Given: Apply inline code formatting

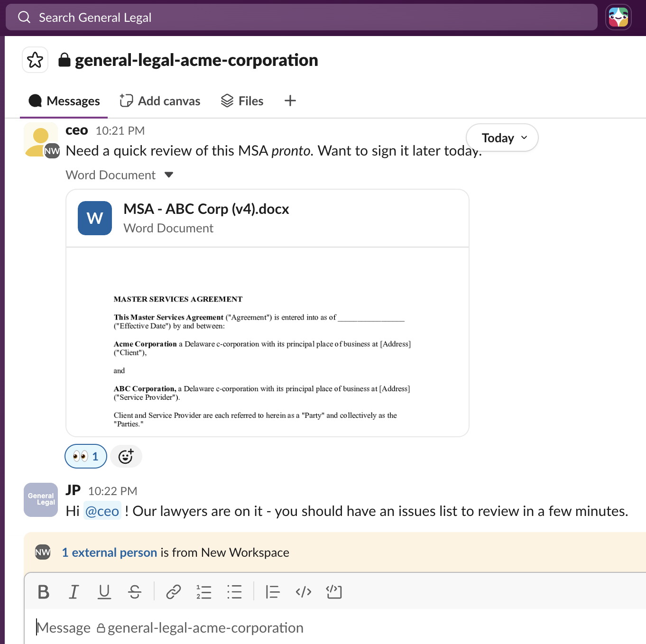Looking at the screenshot, I should pos(304,591).
